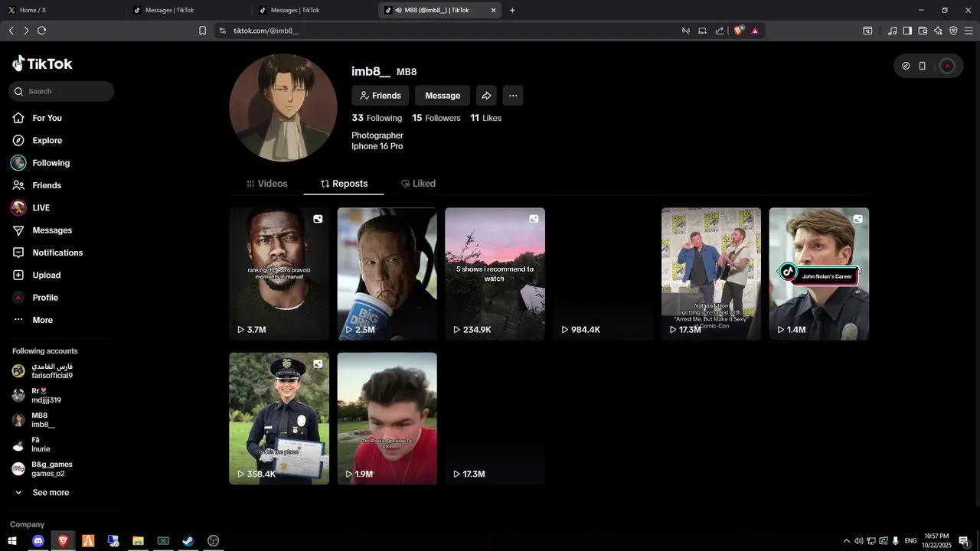Open the John Nolan's Career video
The image size is (980, 551).
tap(819, 274)
